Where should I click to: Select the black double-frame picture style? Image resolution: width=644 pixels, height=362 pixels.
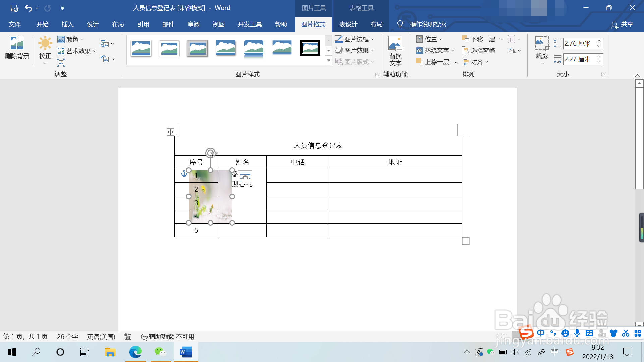coord(310,48)
